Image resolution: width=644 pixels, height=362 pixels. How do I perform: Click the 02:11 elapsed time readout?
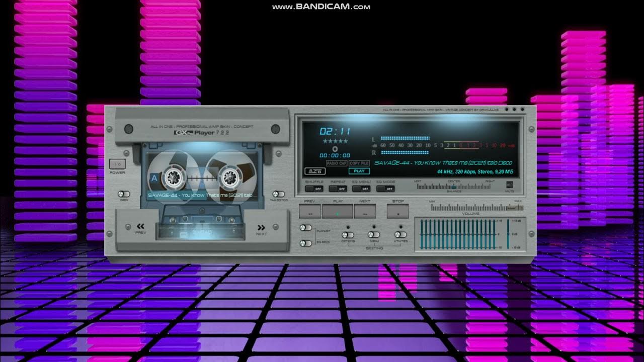click(x=335, y=132)
